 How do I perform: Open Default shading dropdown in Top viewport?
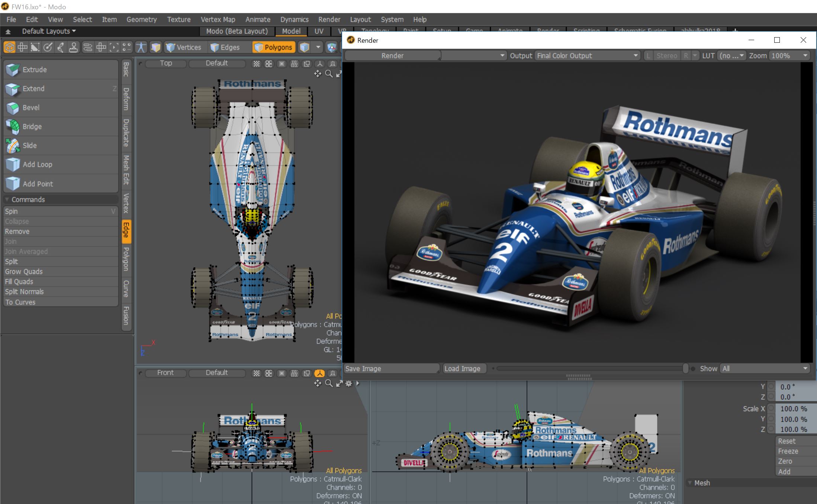pos(217,63)
